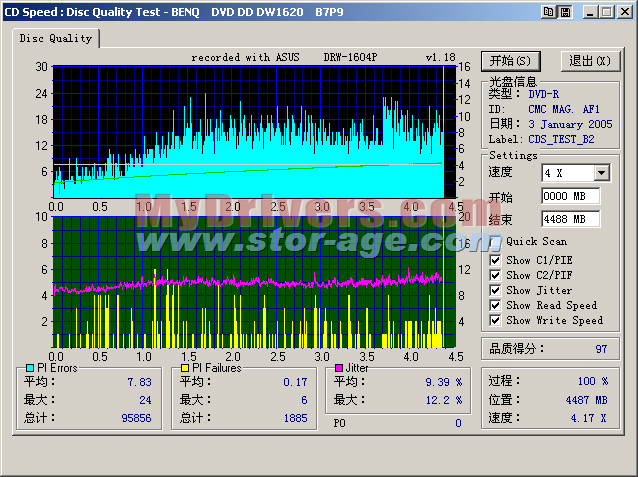Open the 4 X speed dropdown
The width and height of the screenshot is (638, 477).
click(x=601, y=173)
